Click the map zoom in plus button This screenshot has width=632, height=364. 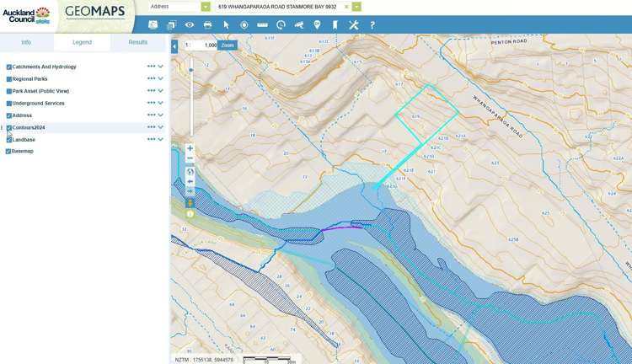pos(190,148)
